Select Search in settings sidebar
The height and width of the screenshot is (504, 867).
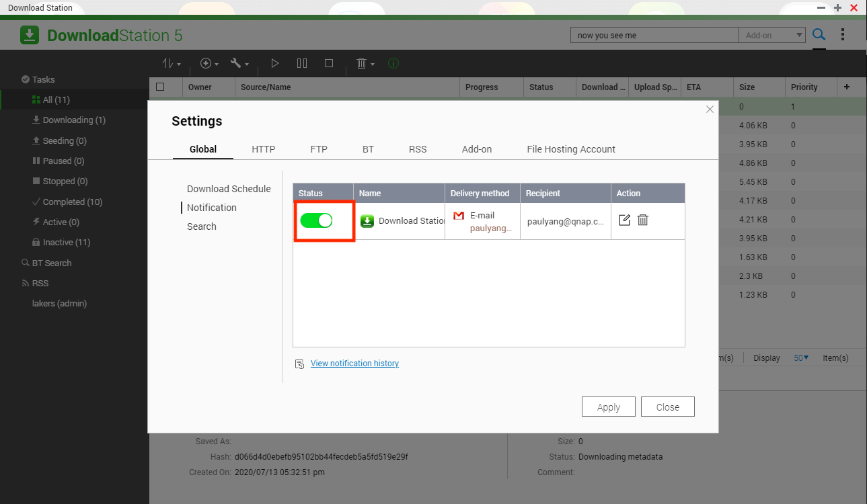202,226
